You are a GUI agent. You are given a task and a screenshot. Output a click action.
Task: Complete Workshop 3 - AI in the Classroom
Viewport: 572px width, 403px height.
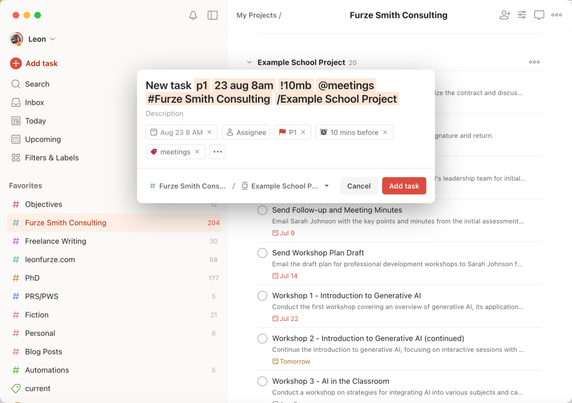(262, 381)
